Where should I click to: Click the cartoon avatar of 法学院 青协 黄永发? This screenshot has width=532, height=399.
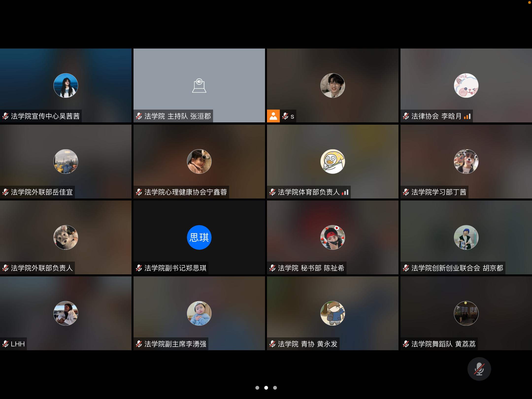point(332,313)
